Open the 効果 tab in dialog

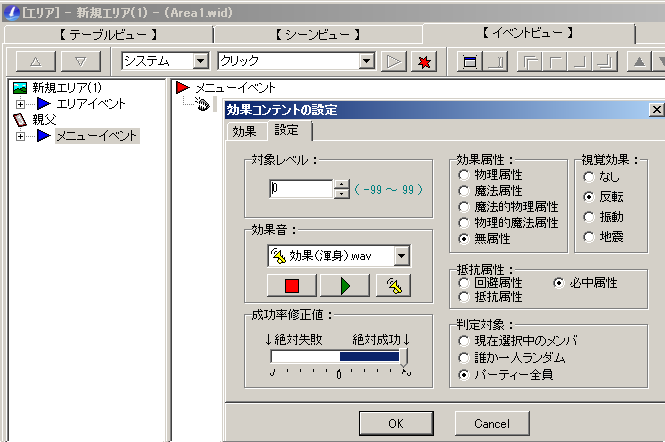[245, 131]
